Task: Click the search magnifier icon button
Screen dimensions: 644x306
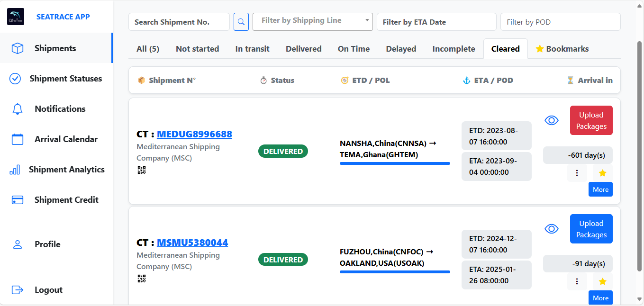Action: [x=241, y=22]
